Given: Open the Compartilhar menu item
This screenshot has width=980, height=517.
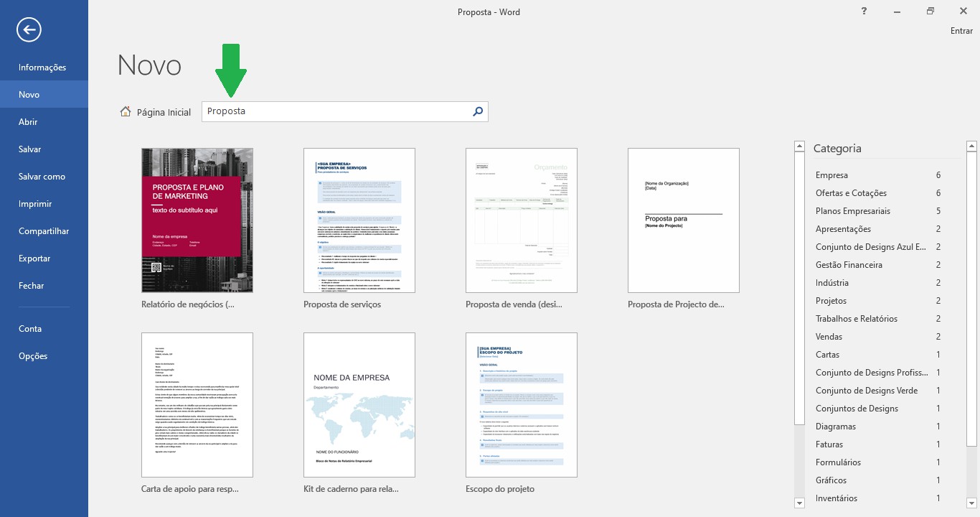Looking at the screenshot, I should coord(44,231).
